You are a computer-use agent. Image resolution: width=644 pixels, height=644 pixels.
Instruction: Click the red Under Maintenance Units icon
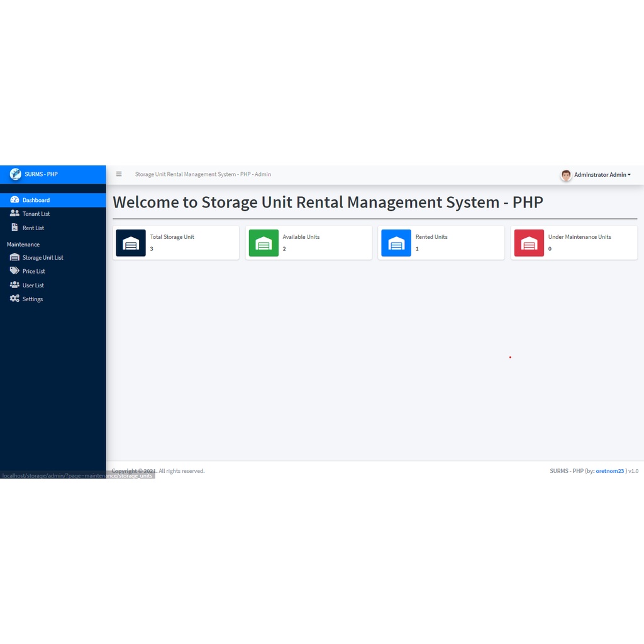[x=529, y=242]
